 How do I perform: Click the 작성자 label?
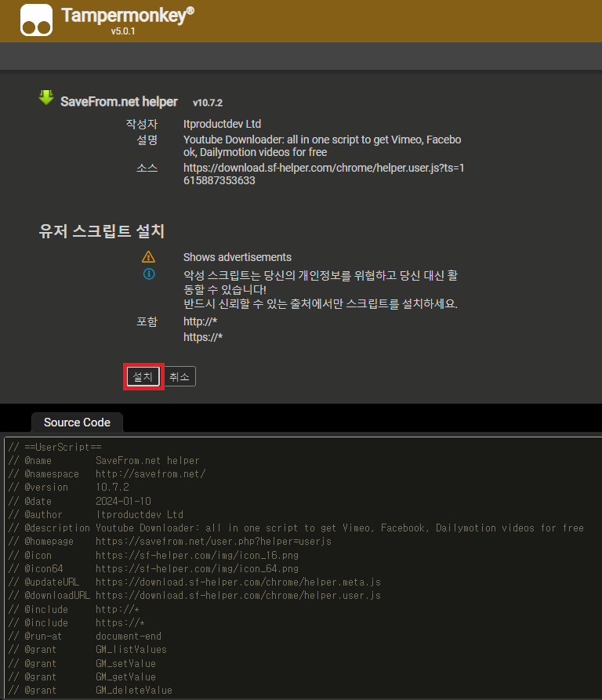pyautogui.click(x=141, y=124)
